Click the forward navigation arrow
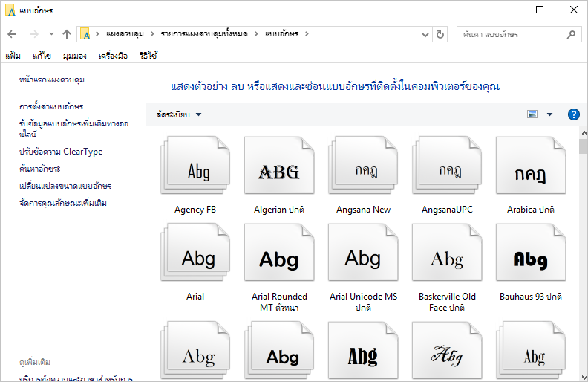Viewport: 588px width, 382px height. pos(33,34)
